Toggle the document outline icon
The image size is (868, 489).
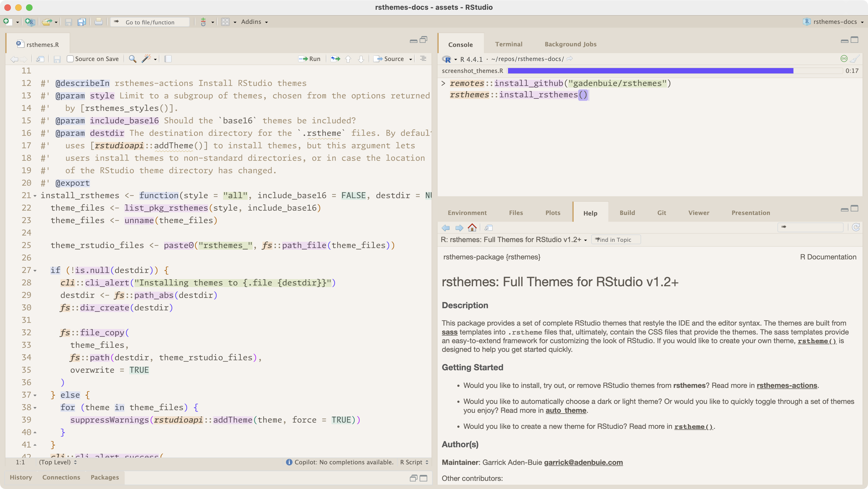coord(423,59)
